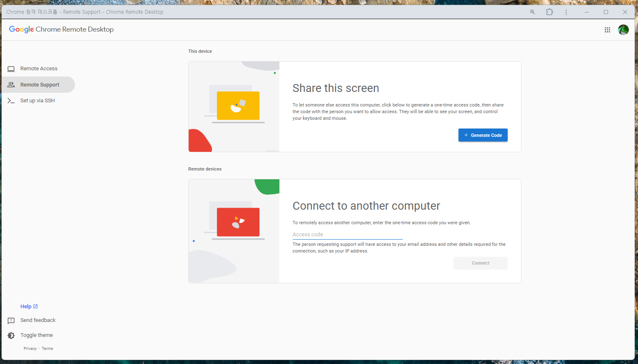Viewport: 638px width, 364px height.
Task: Click the 'Remote devices' label
Action: 205,169
